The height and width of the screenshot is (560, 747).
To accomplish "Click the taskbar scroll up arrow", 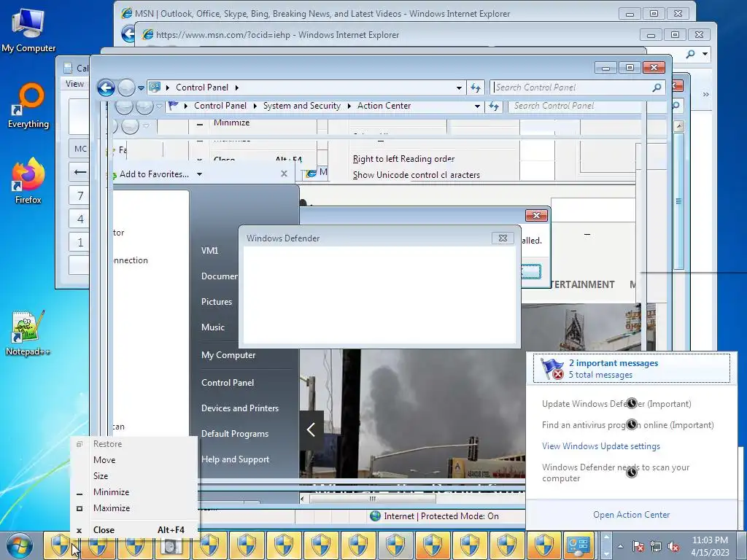I will click(x=606, y=537).
